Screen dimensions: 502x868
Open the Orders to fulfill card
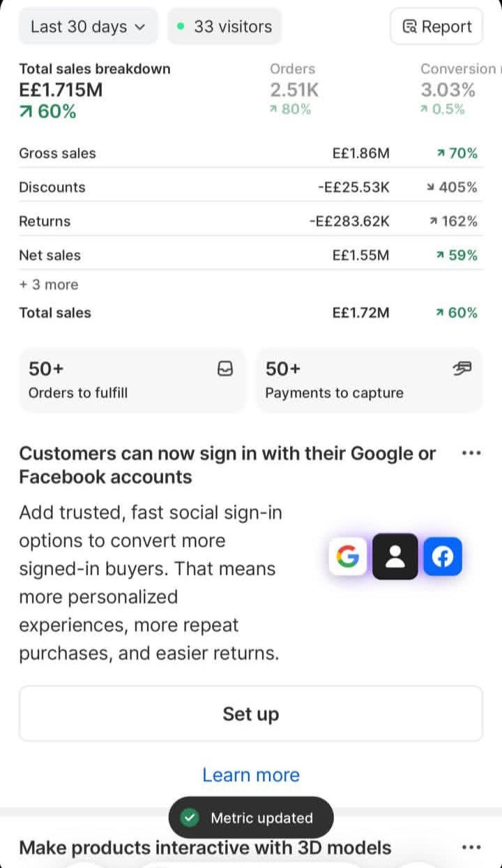tap(132, 380)
